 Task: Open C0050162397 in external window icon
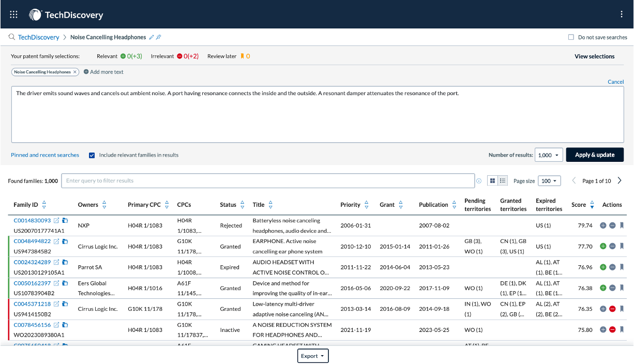tap(57, 283)
